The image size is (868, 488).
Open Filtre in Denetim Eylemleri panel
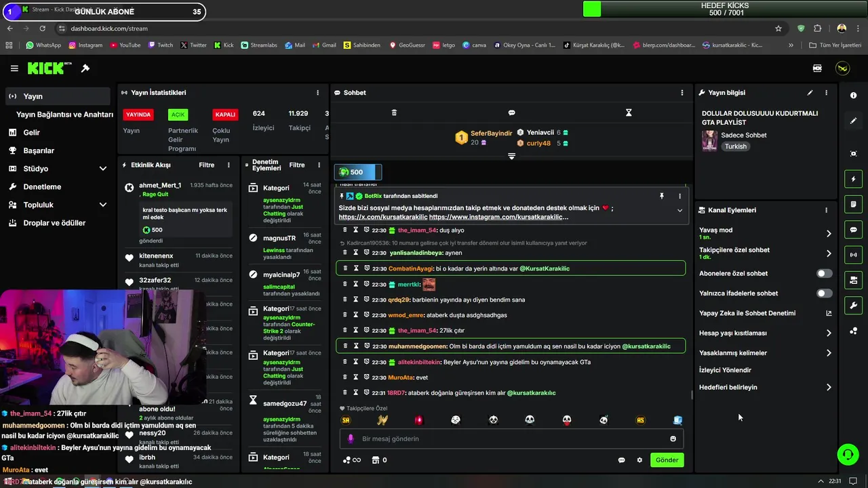tap(297, 165)
